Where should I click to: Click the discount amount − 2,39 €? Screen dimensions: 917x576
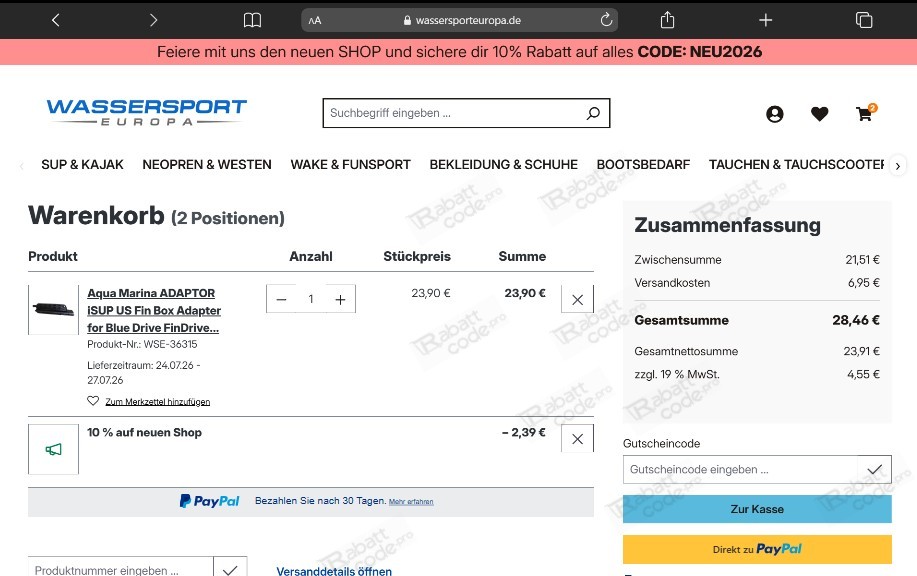click(x=524, y=432)
